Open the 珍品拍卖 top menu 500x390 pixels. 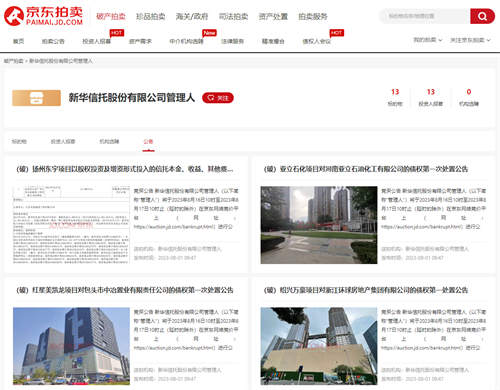[x=151, y=16]
